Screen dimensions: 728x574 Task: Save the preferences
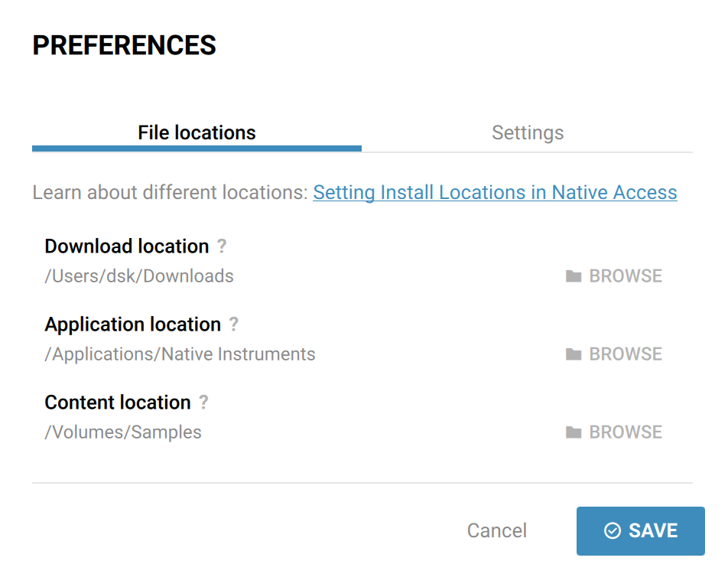point(641,531)
